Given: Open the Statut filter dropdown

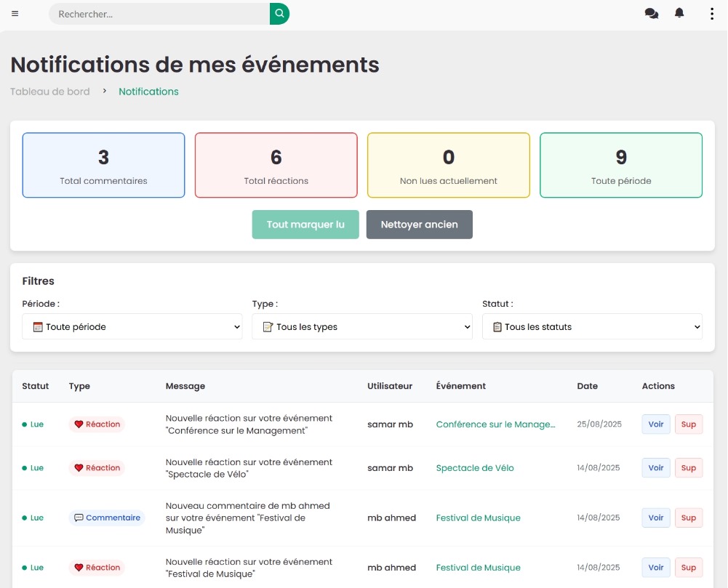Looking at the screenshot, I should [x=593, y=327].
